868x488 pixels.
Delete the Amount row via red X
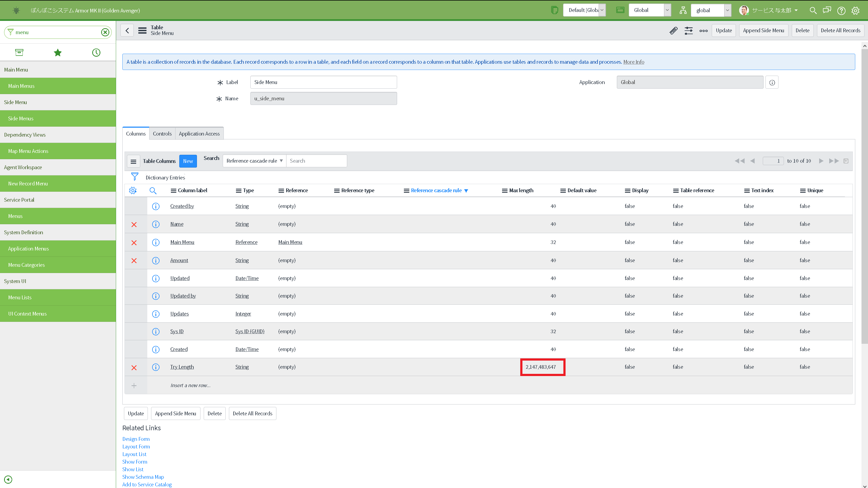(x=135, y=260)
